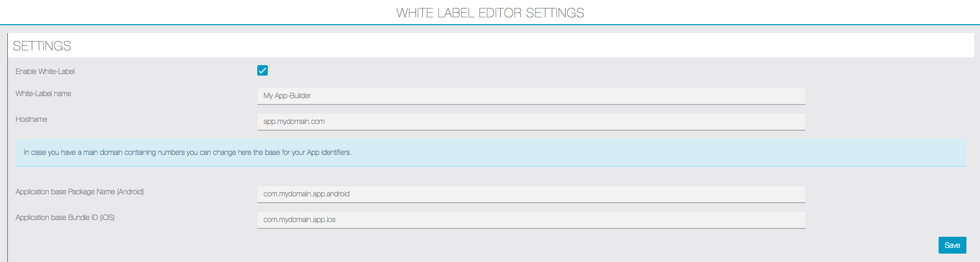Toggle the Enable White-Label checkbox
The height and width of the screenshot is (262, 980).
[x=263, y=70]
